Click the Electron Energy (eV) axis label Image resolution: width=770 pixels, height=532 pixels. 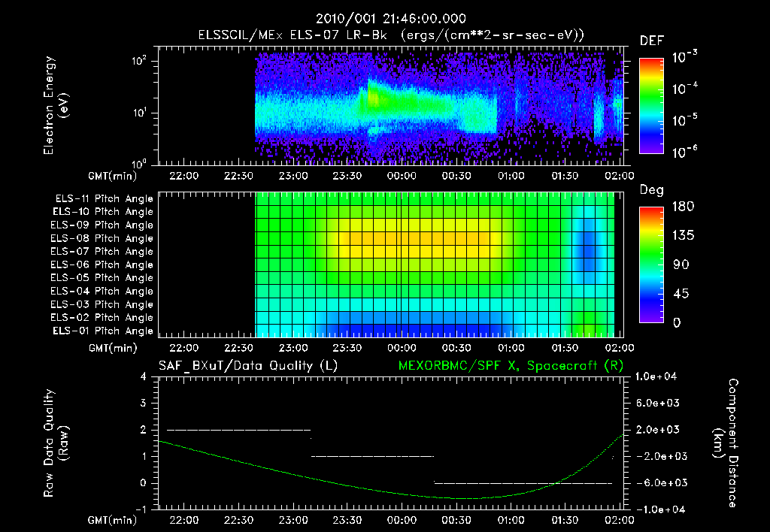[56, 105]
